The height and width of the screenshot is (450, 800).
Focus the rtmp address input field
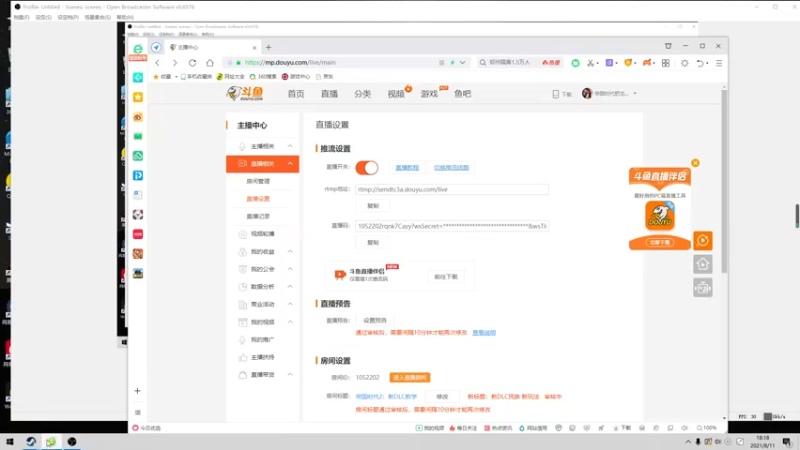(452, 189)
